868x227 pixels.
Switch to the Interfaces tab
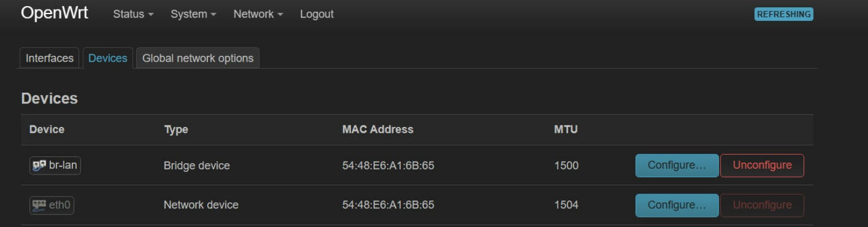[50, 58]
